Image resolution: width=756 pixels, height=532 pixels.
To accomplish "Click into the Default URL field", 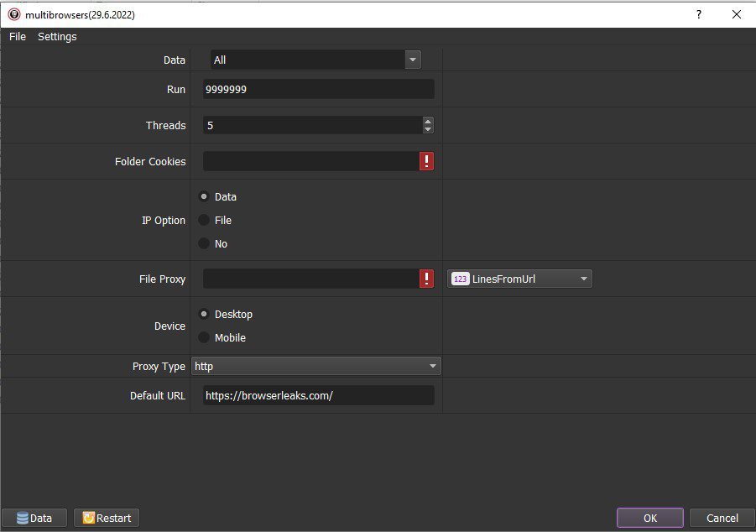I will [318, 395].
